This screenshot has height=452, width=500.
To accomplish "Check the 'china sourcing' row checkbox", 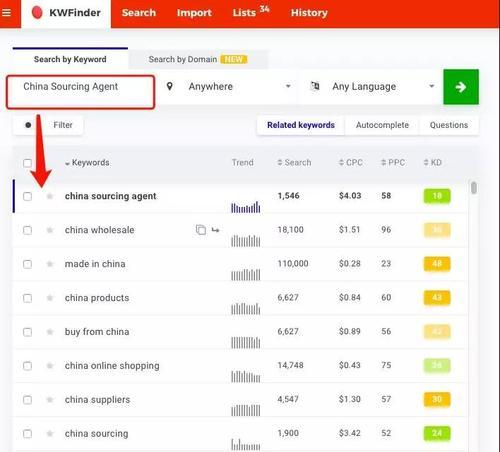I will click(x=27, y=434).
